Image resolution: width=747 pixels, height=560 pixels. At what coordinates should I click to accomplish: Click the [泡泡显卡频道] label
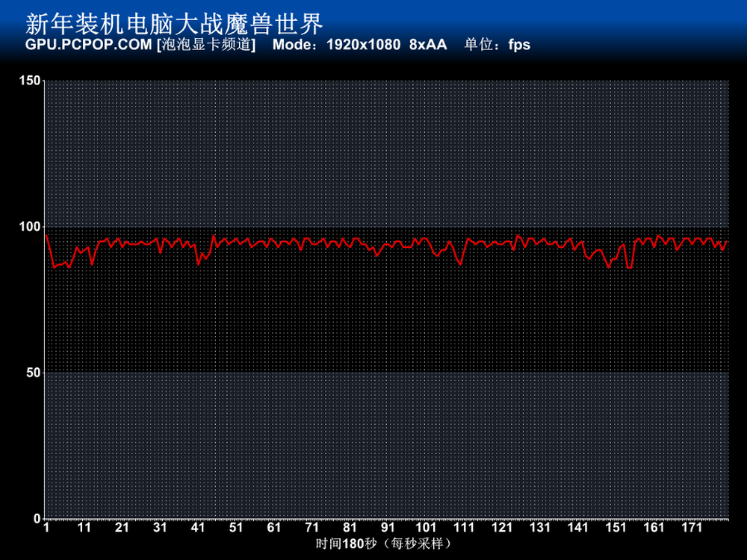pyautogui.click(x=206, y=45)
